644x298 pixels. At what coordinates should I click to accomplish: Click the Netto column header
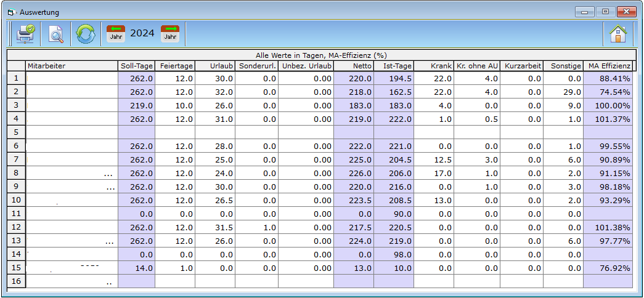(x=354, y=66)
